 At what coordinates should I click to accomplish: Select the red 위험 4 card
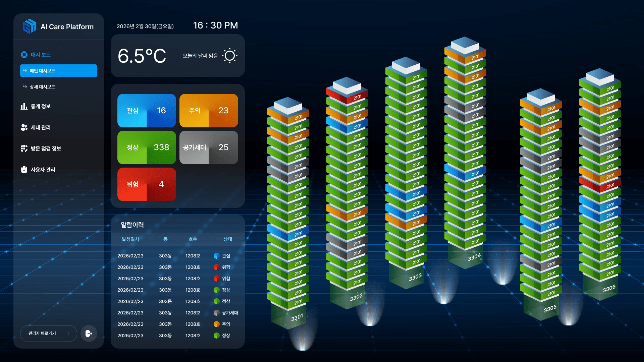147,184
